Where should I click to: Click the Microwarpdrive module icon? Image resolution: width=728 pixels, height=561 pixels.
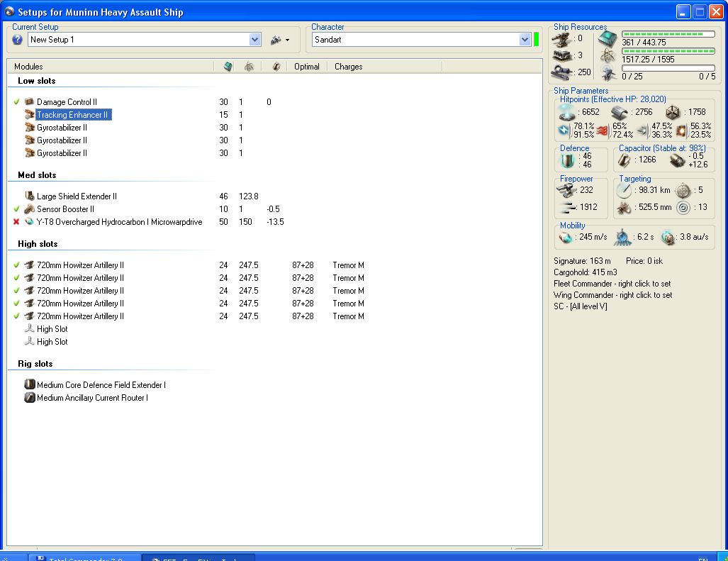(29, 221)
